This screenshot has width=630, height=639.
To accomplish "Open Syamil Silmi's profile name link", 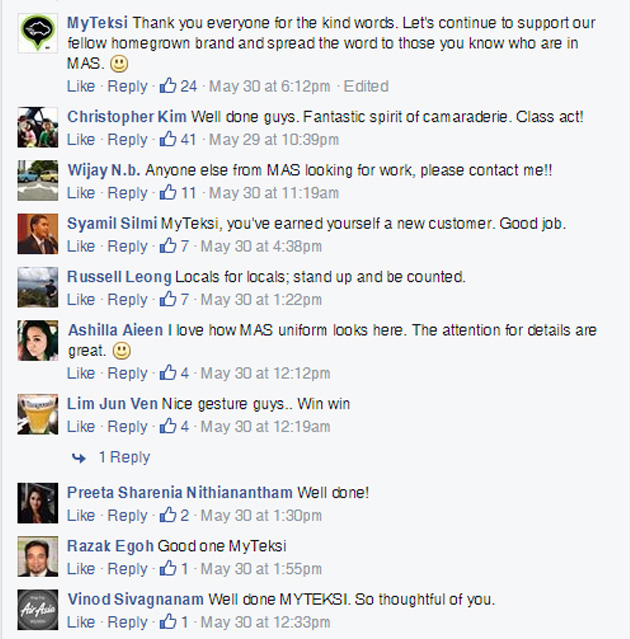I will [112, 224].
